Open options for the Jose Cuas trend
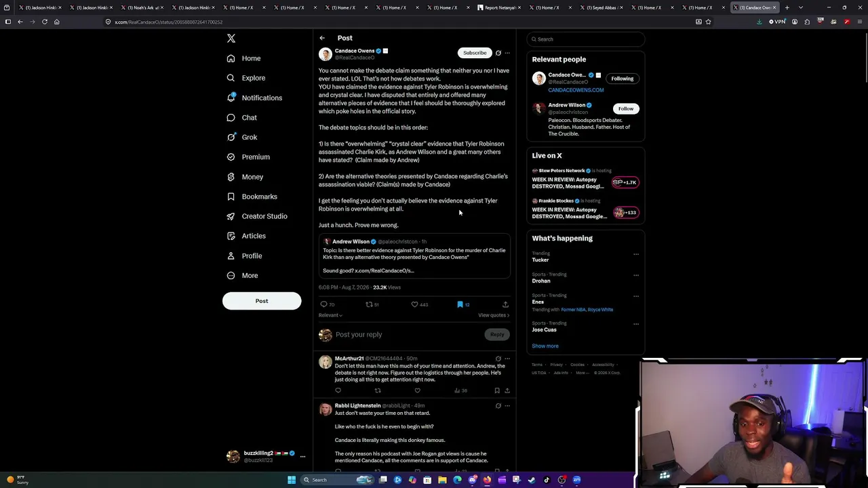This screenshot has height=488, width=868. [x=636, y=324]
